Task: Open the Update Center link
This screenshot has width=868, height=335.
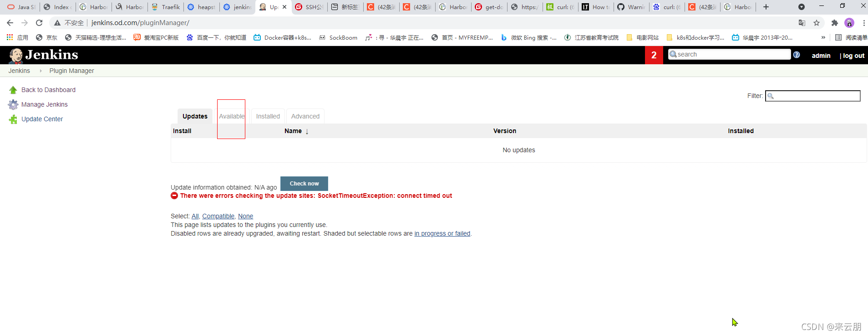Action: pyautogui.click(x=42, y=119)
